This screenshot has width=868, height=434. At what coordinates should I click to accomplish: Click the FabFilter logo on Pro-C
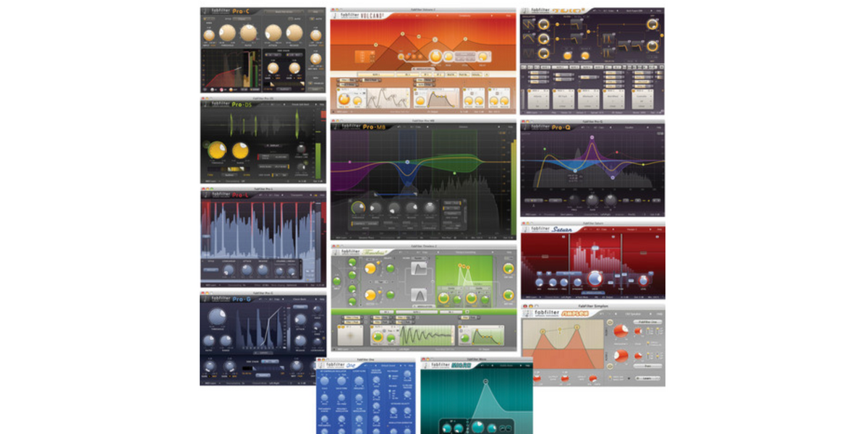tap(206, 12)
